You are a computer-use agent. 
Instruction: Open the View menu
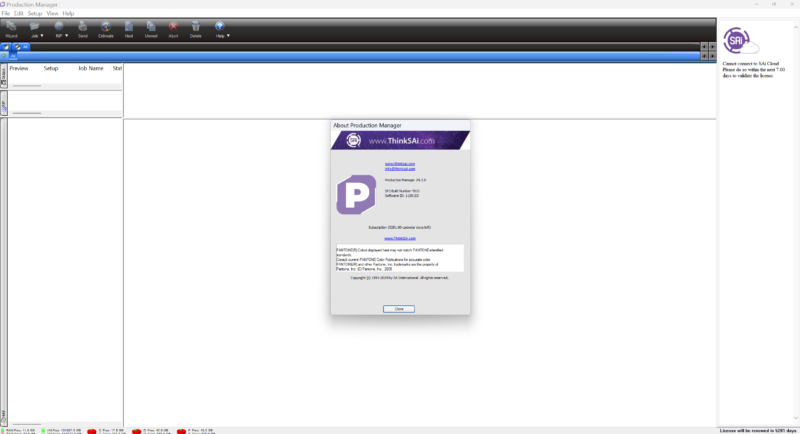[52, 13]
